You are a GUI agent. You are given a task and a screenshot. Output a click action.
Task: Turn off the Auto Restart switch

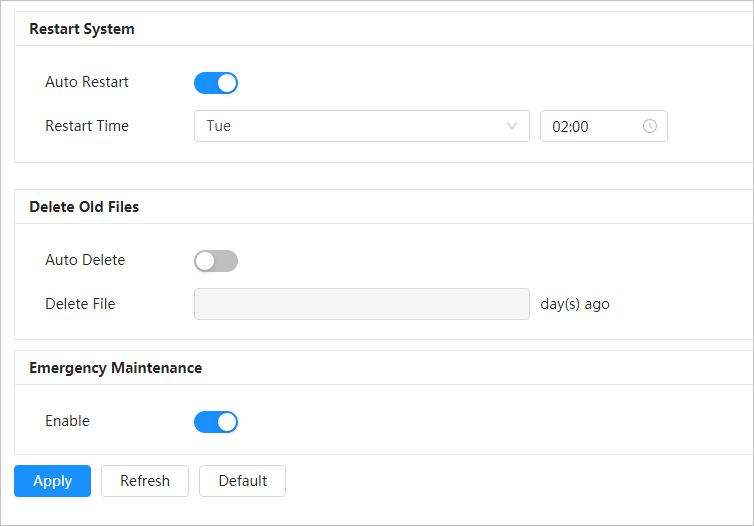point(216,83)
